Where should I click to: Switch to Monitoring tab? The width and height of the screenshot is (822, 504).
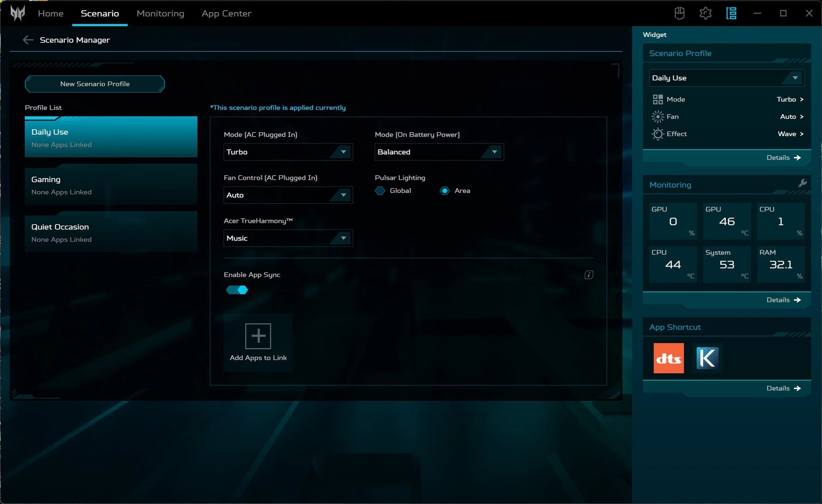(160, 13)
